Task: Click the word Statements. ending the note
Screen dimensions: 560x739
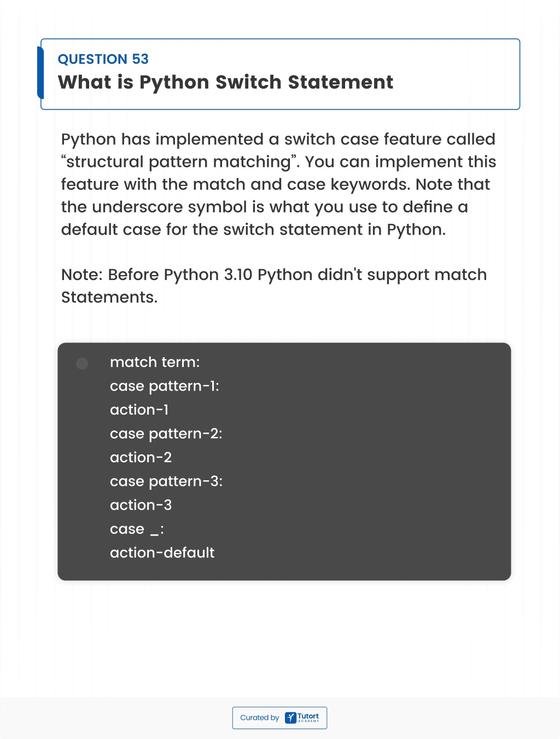Action: pyautogui.click(x=109, y=297)
